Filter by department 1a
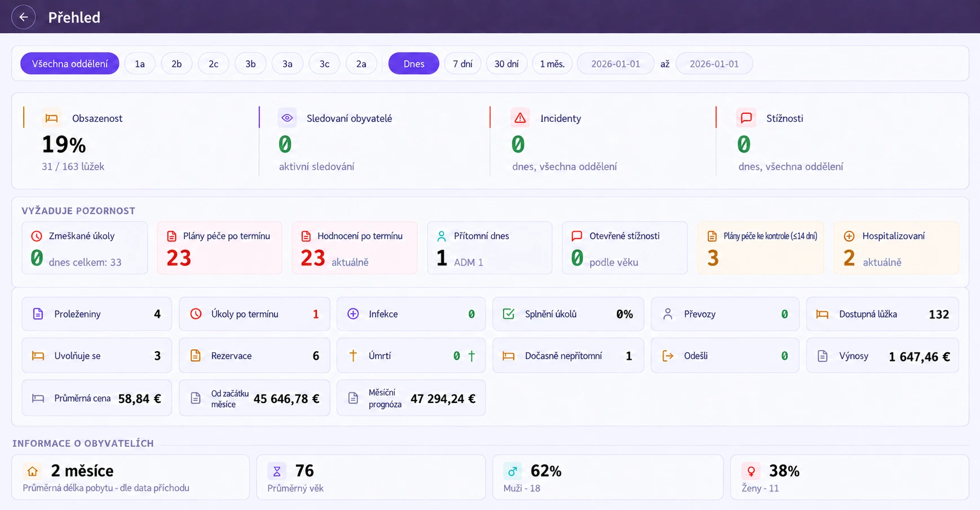Viewport: 980px width, 510px height. 140,64
